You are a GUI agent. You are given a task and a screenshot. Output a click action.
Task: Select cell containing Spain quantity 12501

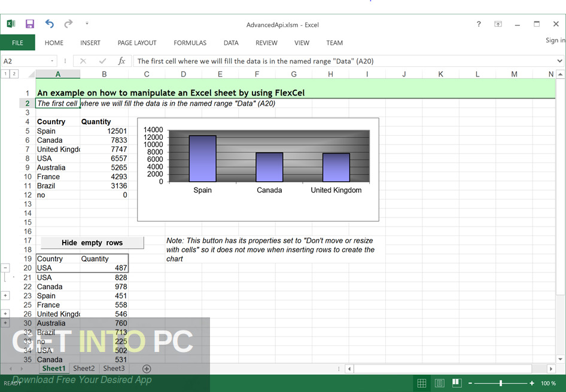pos(104,131)
